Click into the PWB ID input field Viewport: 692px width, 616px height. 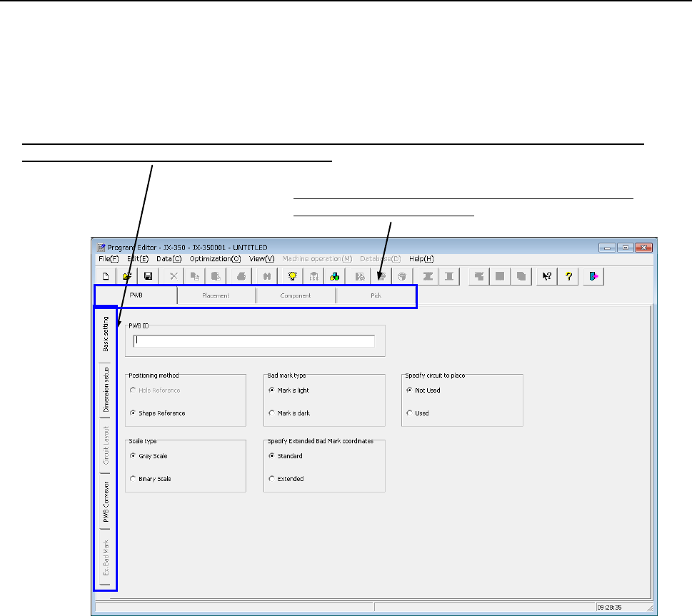pos(254,341)
